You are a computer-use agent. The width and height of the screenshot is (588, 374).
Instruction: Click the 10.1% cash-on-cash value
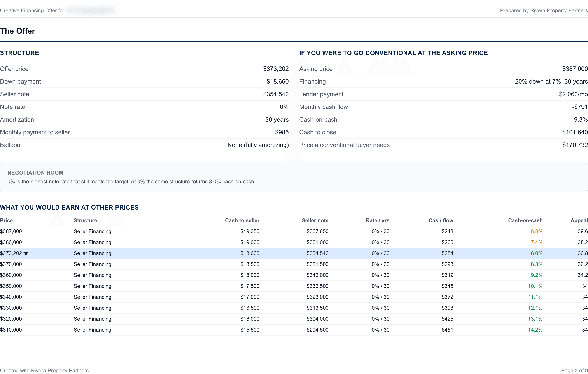coord(535,286)
